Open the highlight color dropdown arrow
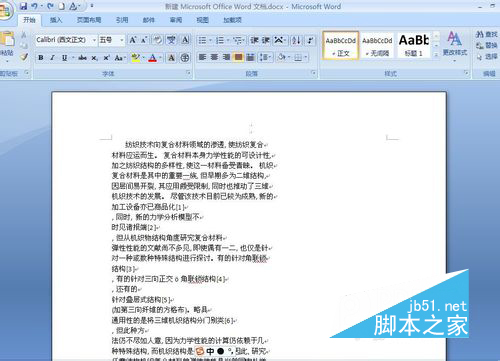The image size is (500, 361). click(144, 58)
